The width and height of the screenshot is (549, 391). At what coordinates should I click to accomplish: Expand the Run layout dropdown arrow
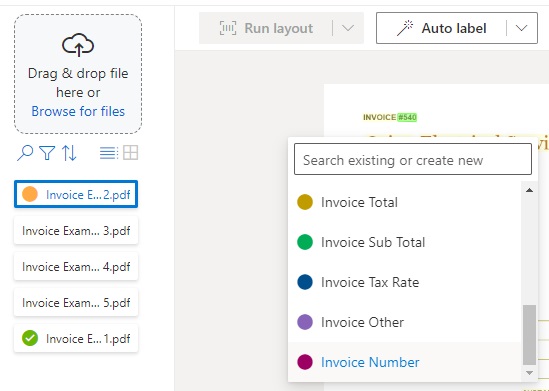point(348,28)
